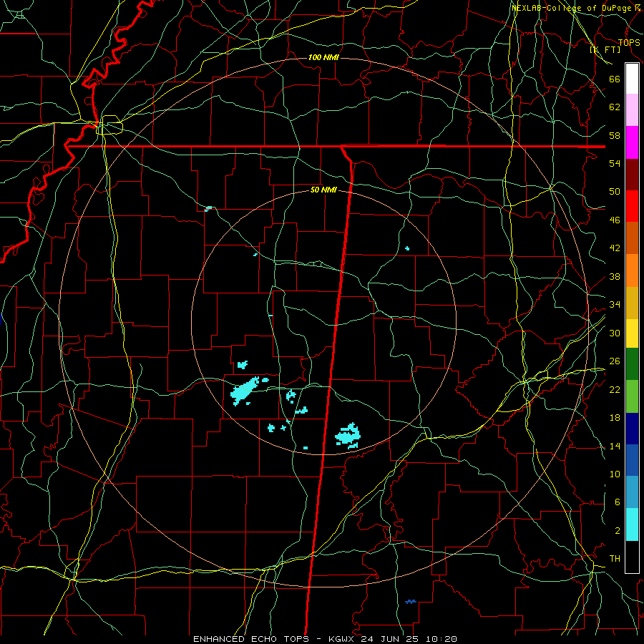Click the '10:20' timestamp text
The height and width of the screenshot is (644, 644).
441,639
